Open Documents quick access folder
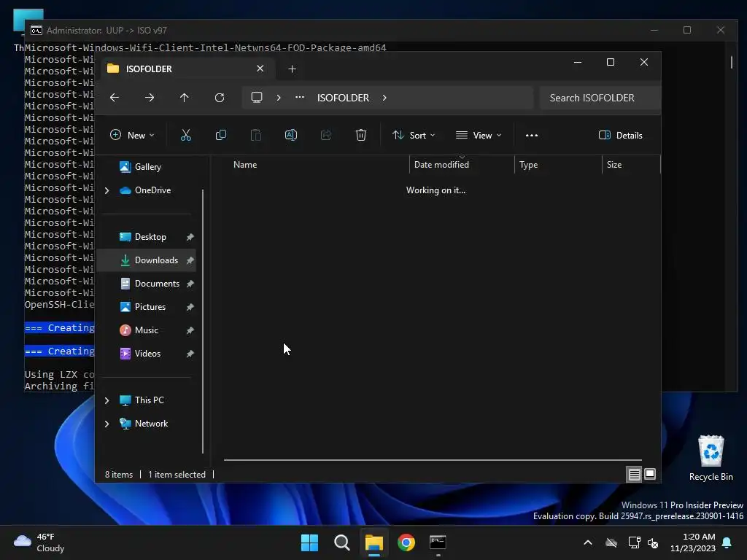Image resolution: width=747 pixels, height=560 pixels. click(157, 284)
